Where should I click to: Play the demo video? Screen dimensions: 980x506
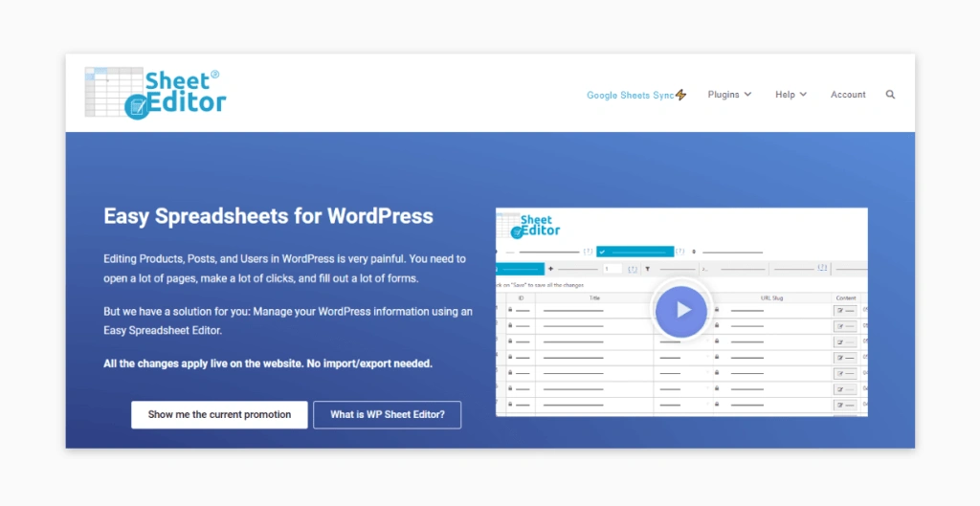click(681, 311)
